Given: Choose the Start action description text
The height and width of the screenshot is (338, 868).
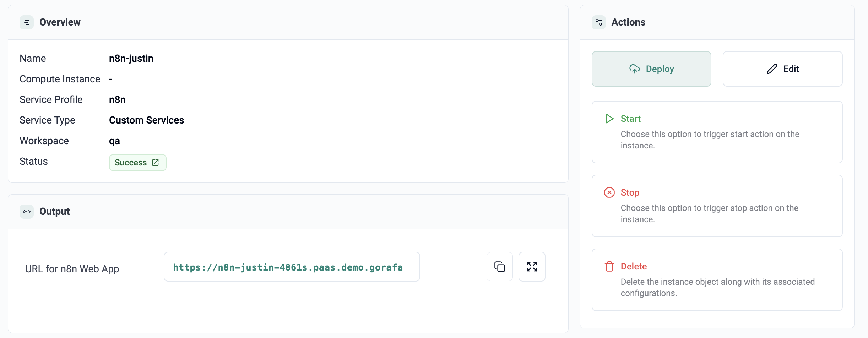Looking at the screenshot, I should [x=710, y=140].
